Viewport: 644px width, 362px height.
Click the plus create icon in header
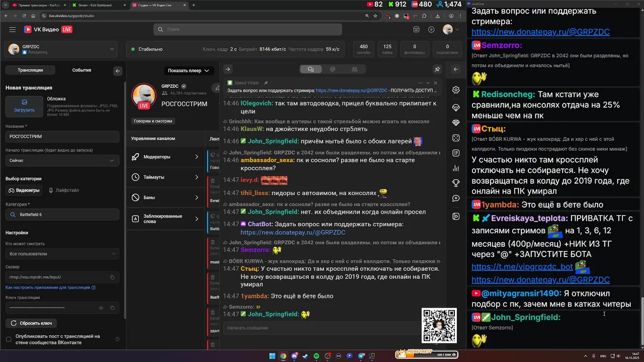point(431,30)
